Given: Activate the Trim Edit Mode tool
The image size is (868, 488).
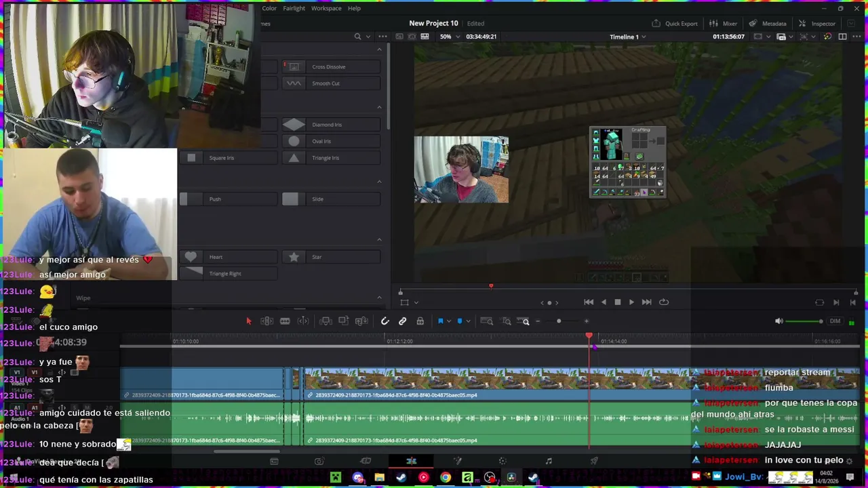Looking at the screenshot, I should coord(267,321).
